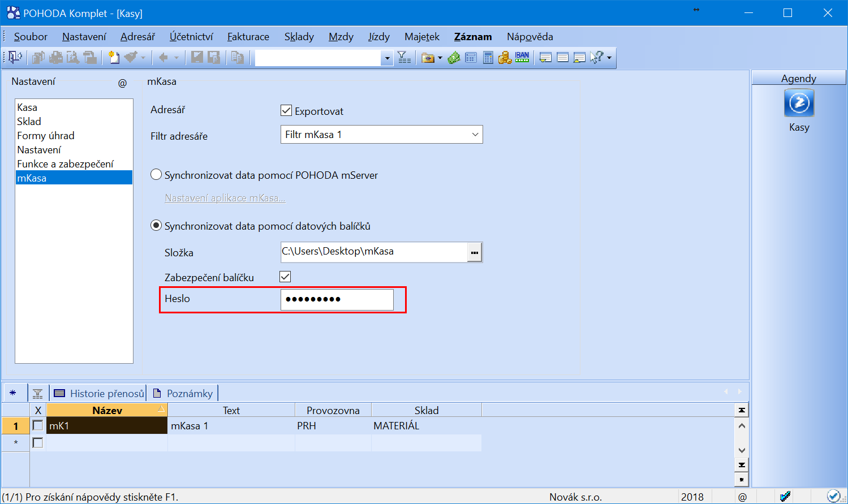The width and height of the screenshot is (848, 504).
Task: Select Synchronizovat data pomocí datových balíčků radio
Action: pyautogui.click(x=156, y=226)
